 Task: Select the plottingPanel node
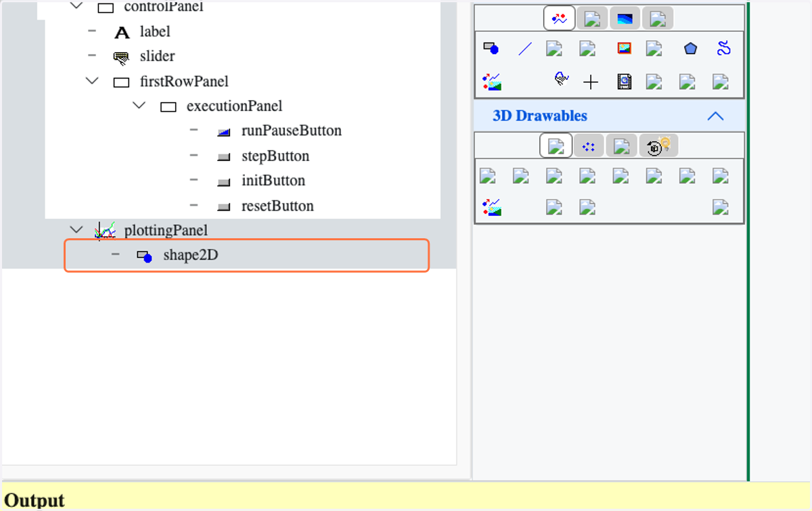[166, 231]
